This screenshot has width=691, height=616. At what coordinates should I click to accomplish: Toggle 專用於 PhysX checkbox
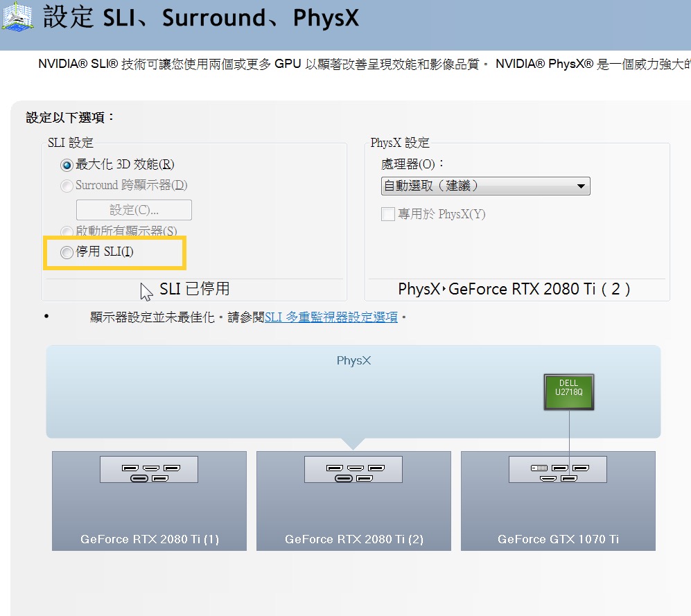388,214
